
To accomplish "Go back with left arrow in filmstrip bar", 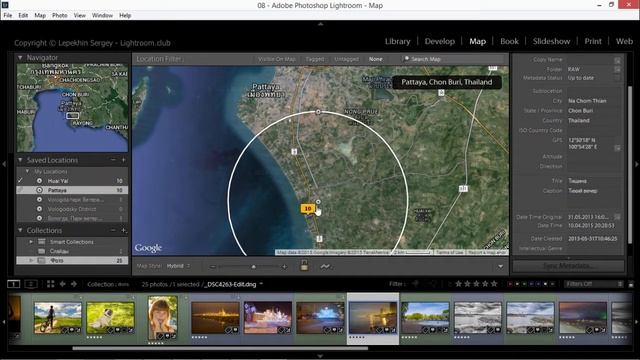I will click(62, 284).
